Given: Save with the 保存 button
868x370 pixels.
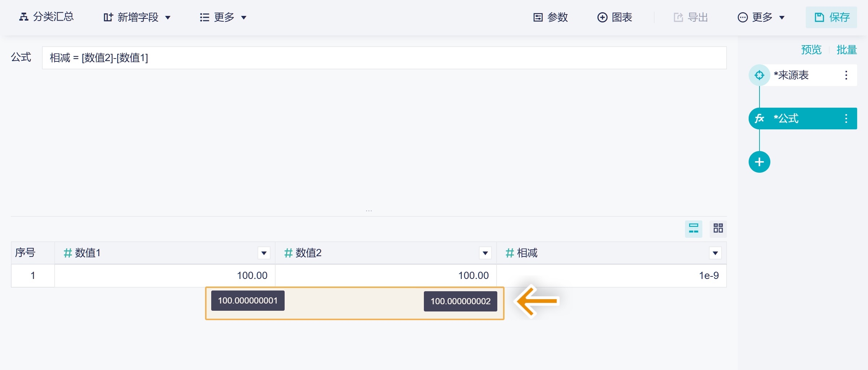Looking at the screenshot, I should [x=831, y=17].
